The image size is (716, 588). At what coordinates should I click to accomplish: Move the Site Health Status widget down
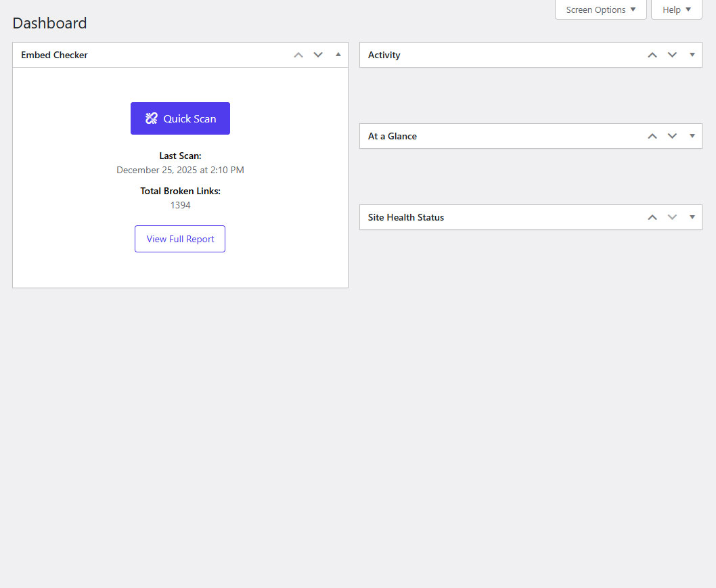tap(672, 217)
